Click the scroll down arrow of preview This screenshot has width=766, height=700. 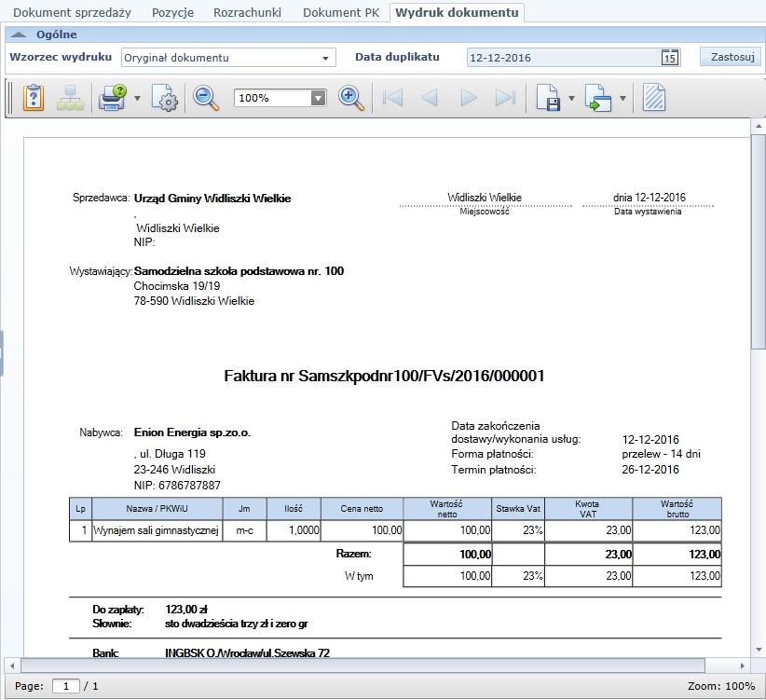pos(759,650)
